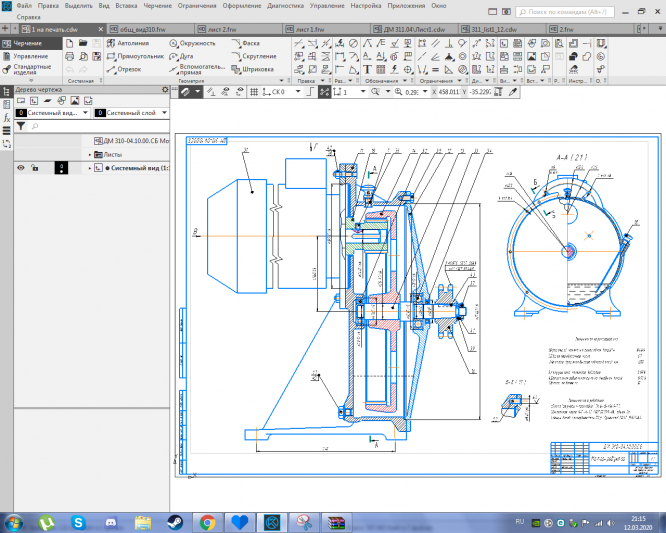Select the Управление toolbar set
Screen dimensions: 666x533
(30, 57)
